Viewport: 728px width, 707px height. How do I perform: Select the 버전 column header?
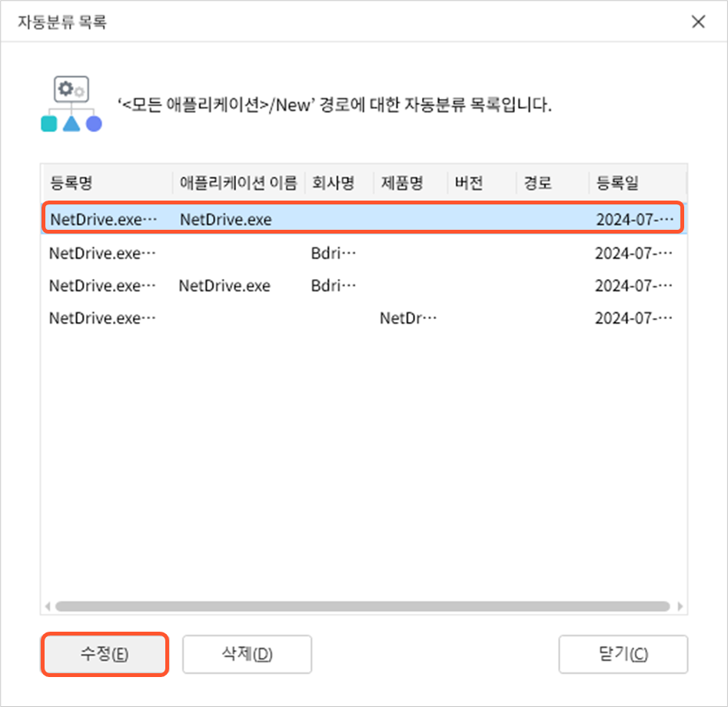point(469,183)
